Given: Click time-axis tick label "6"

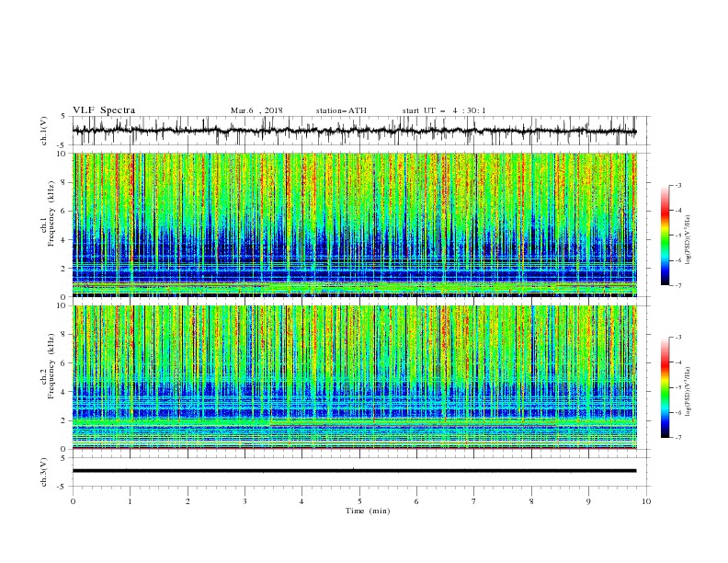Looking at the screenshot, I should click(x=417, y=501).
